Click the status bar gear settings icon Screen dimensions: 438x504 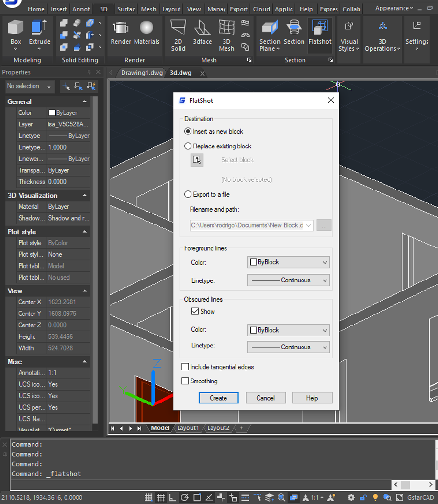351,498
